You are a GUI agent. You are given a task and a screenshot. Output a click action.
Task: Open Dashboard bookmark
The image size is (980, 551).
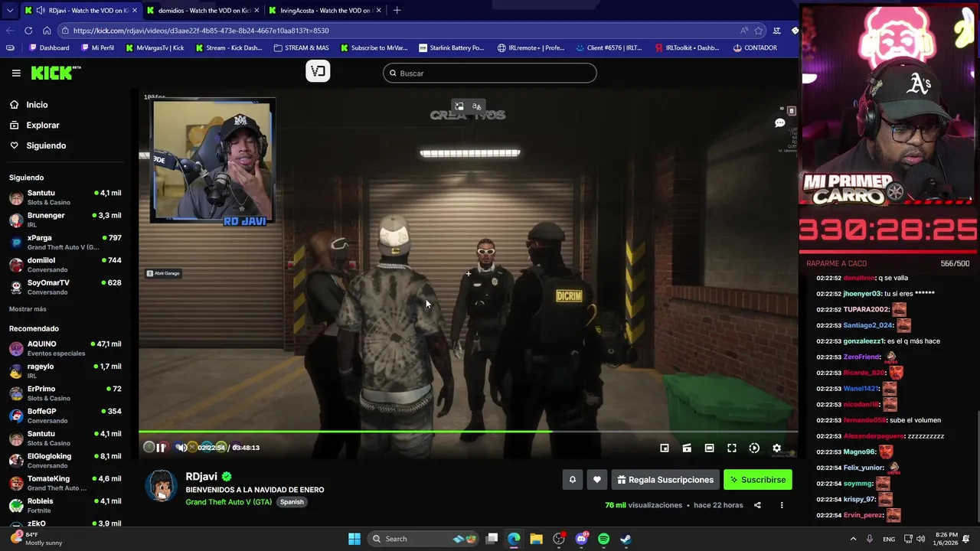[x=48, y=47]
